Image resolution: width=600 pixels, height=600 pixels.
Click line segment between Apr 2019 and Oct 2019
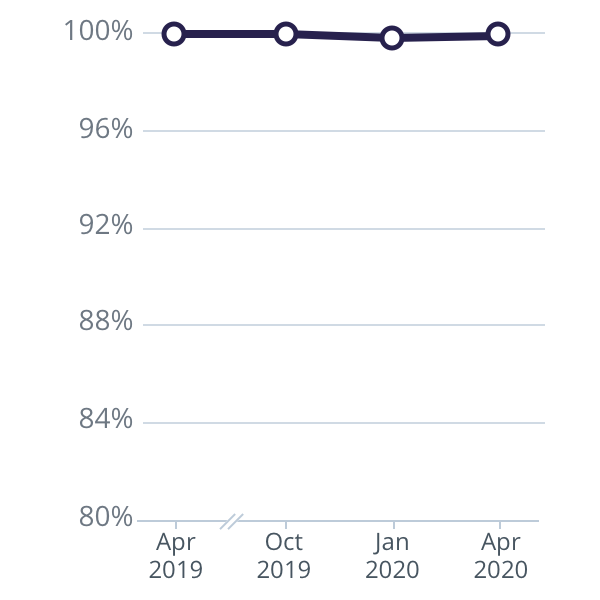coord(230,34)
